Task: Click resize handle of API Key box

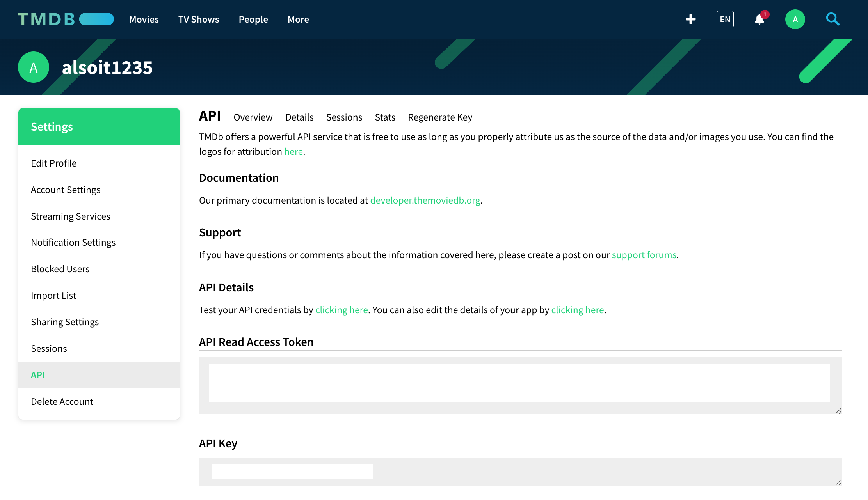Action: [x=838, y=482]
